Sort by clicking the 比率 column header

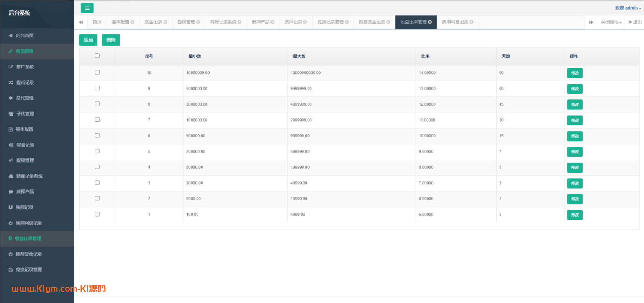pos(425,56)
